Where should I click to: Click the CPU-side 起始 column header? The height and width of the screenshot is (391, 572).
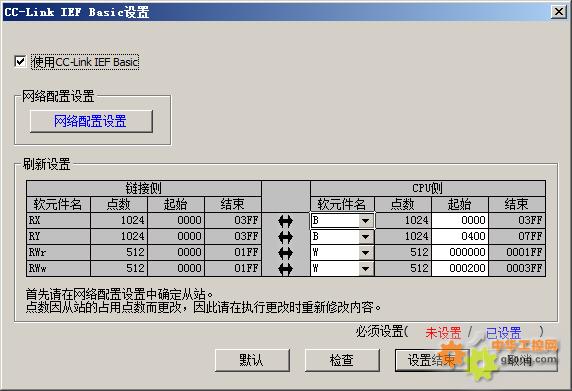[x=460, y=204]
